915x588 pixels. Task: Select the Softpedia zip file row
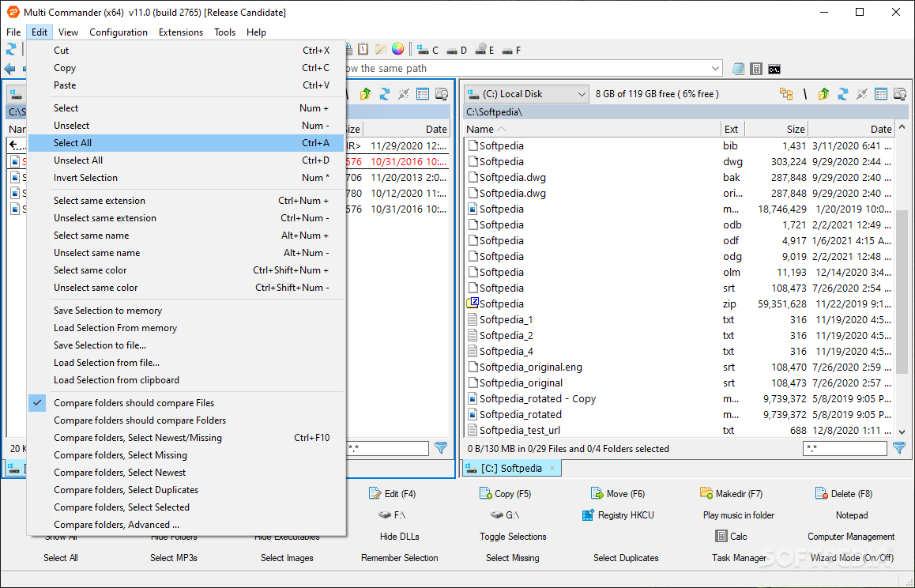coord(680,303)
